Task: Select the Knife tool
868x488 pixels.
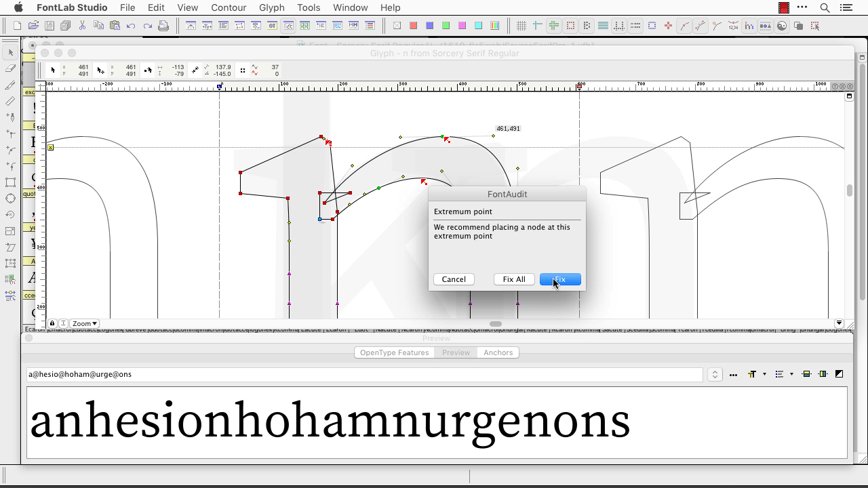Action: click(x=10, y=85)
